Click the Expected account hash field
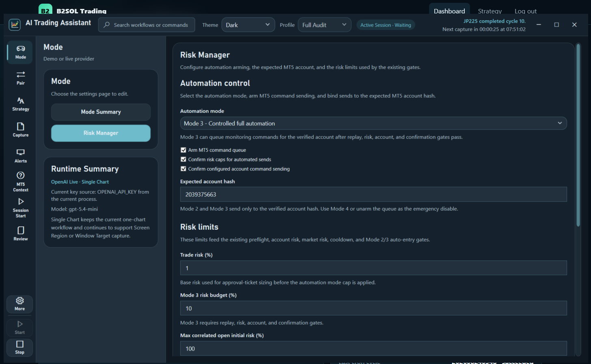Image resolution: width=591 pixels, height=364 pixels. click(373, 194)
